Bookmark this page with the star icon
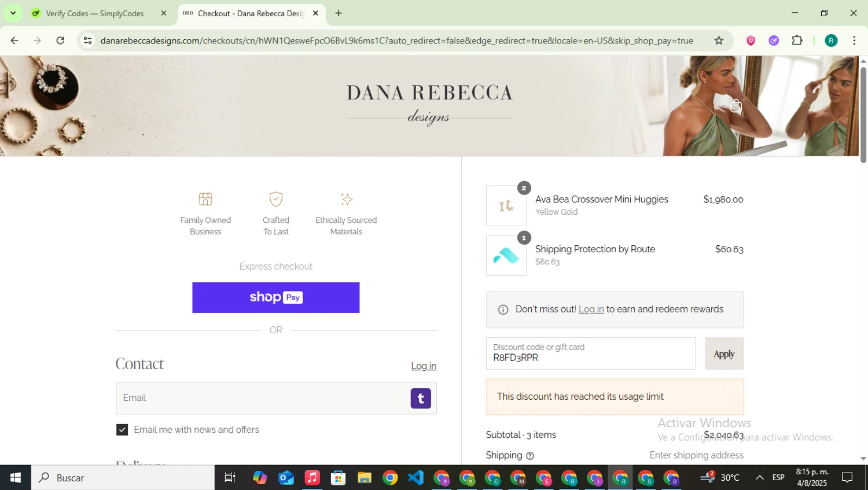This screenshot has height=490, width=868. tap(719, 40)
